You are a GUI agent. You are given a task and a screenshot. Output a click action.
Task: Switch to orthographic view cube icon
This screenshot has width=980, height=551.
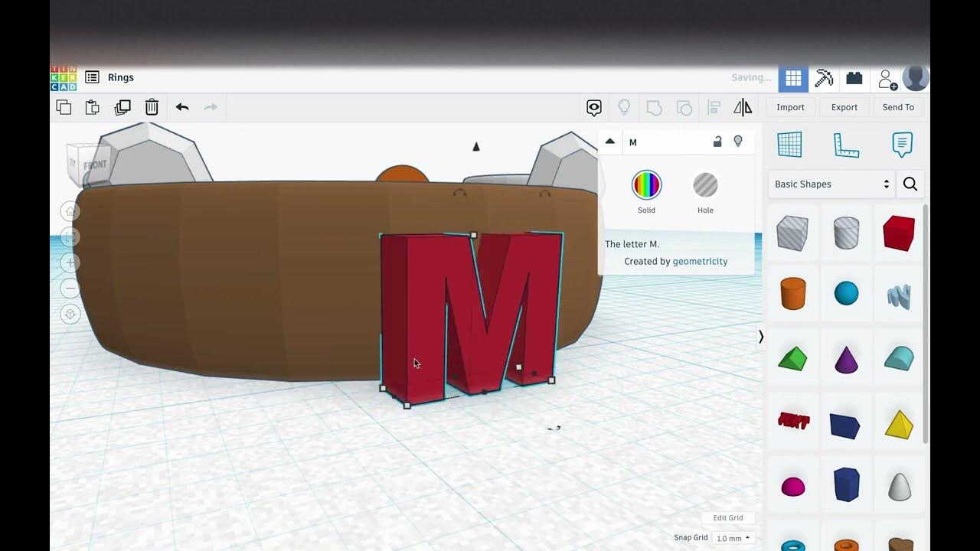[70, 315]
